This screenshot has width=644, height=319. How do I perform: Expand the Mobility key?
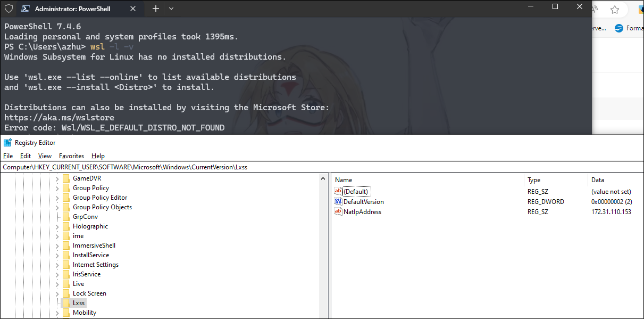pos(57,313)
